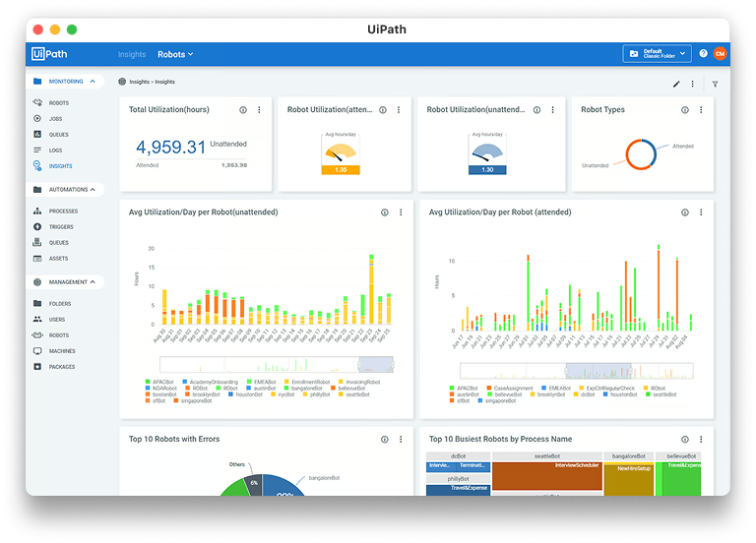Click the InterviewScheduler treemap block
The height and width of the screenshot is (543, 756).
click(546, 476)
